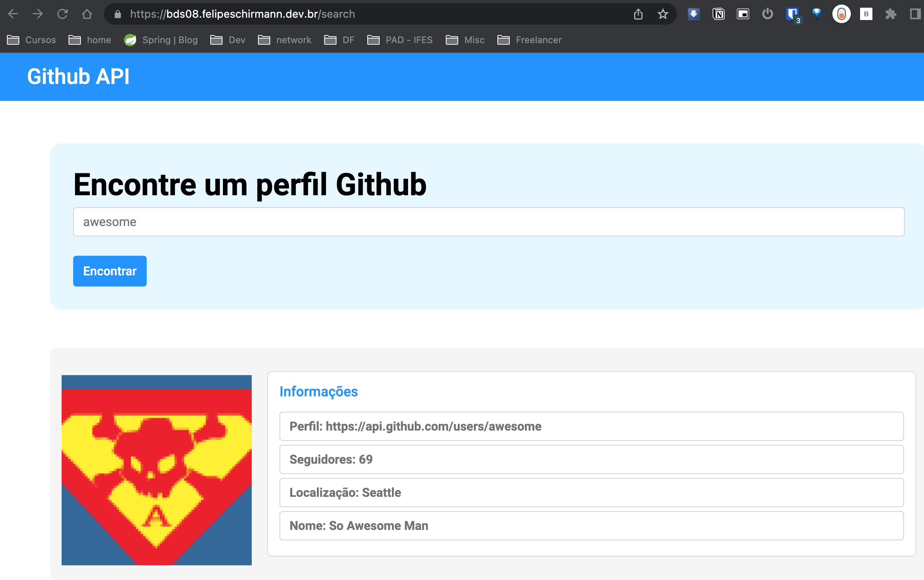Click the awesome search input field
The width and height of the screenshot is (924, 580).
point(488,222)
